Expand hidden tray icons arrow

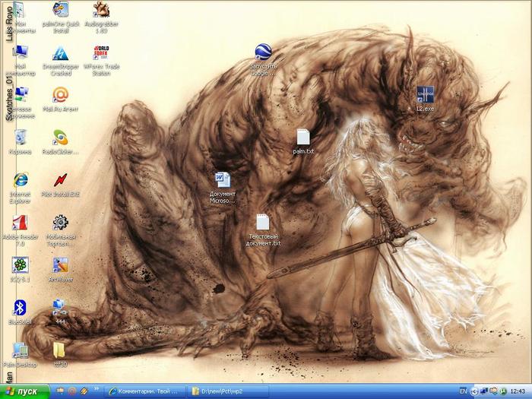474,391
